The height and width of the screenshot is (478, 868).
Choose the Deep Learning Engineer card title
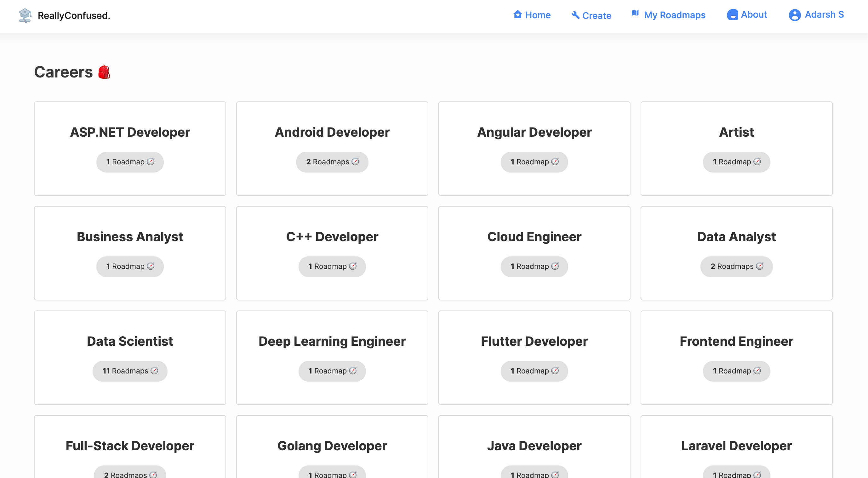(332, 341)
